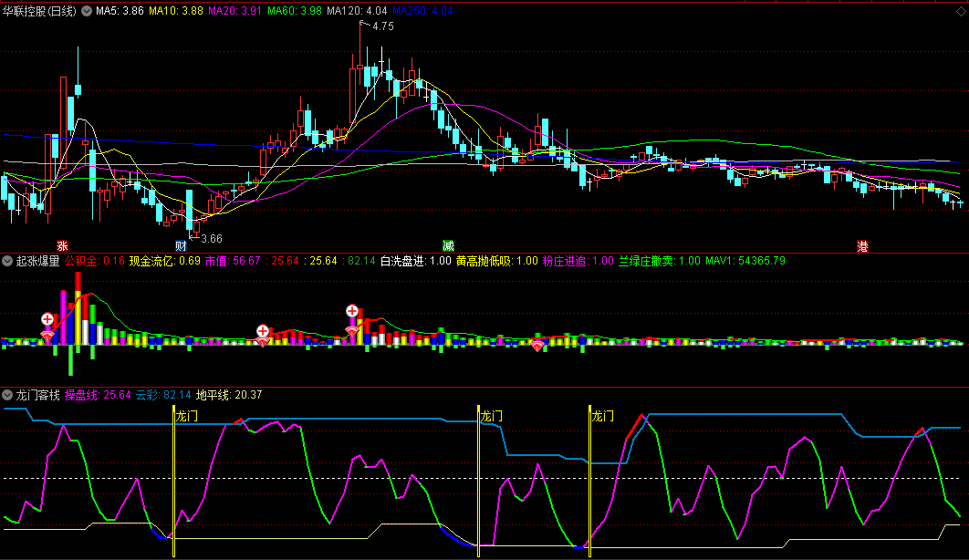Select the MA120: 4.04 label
Screen dimensions: 969x560
[x=357, y=11]
